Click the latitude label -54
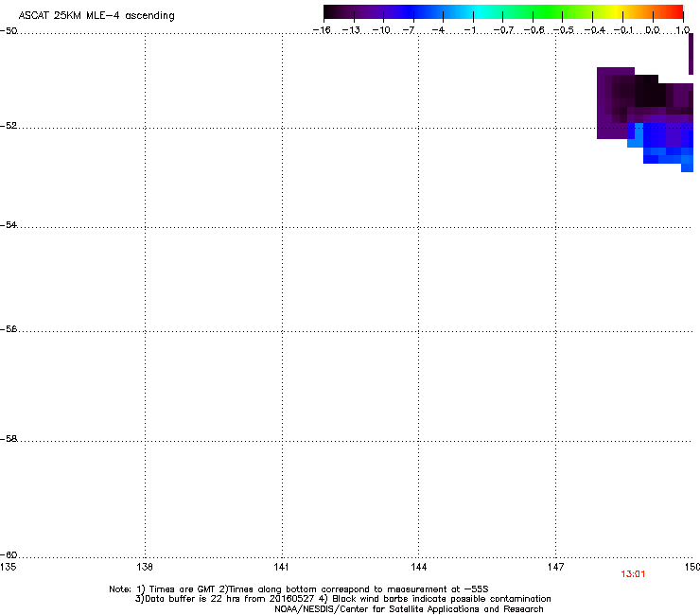700x615 pixels. coord(9,224)
